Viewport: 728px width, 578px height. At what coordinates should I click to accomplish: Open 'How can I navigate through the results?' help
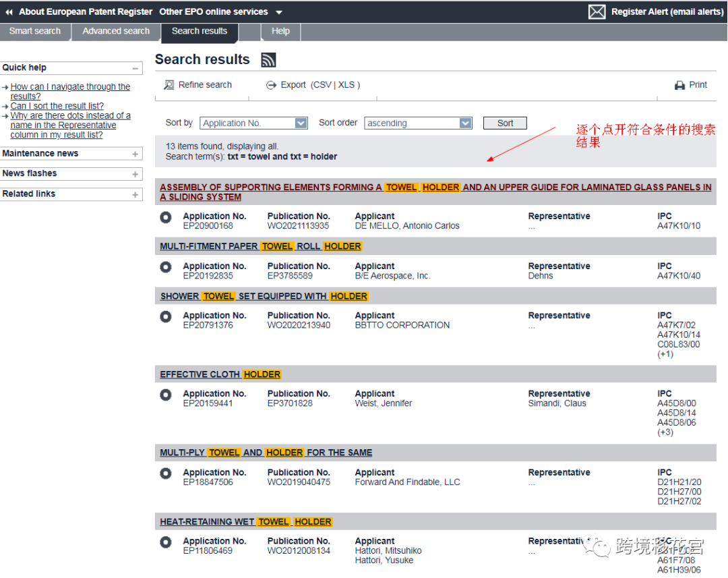70,92
